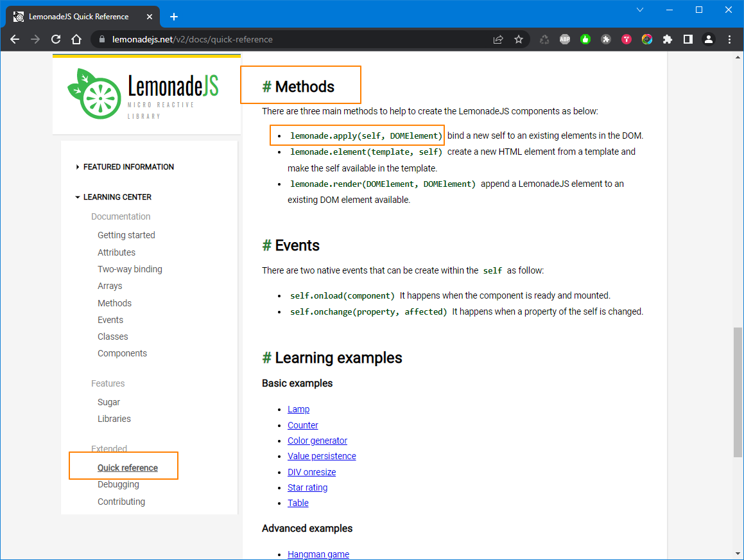Open DIV onresize example
Image resolution: width=744 pixels, height=560 pixels.
312,472
